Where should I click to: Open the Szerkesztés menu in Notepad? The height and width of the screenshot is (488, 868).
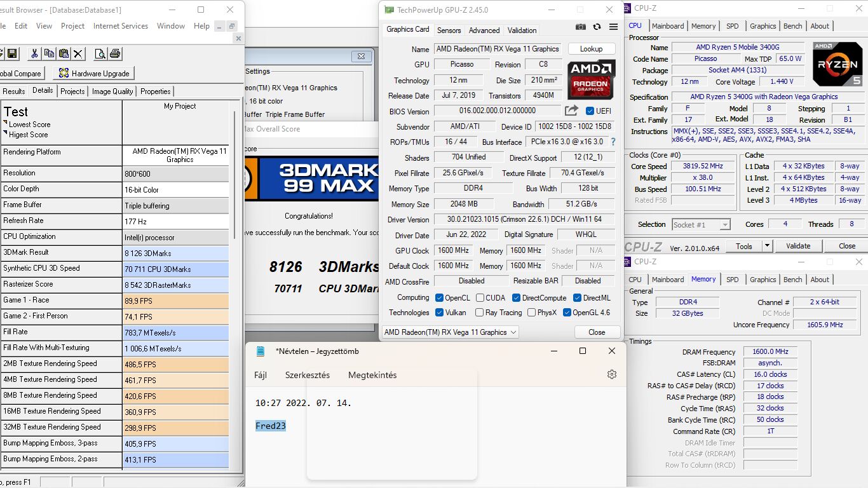click(308, 375)
